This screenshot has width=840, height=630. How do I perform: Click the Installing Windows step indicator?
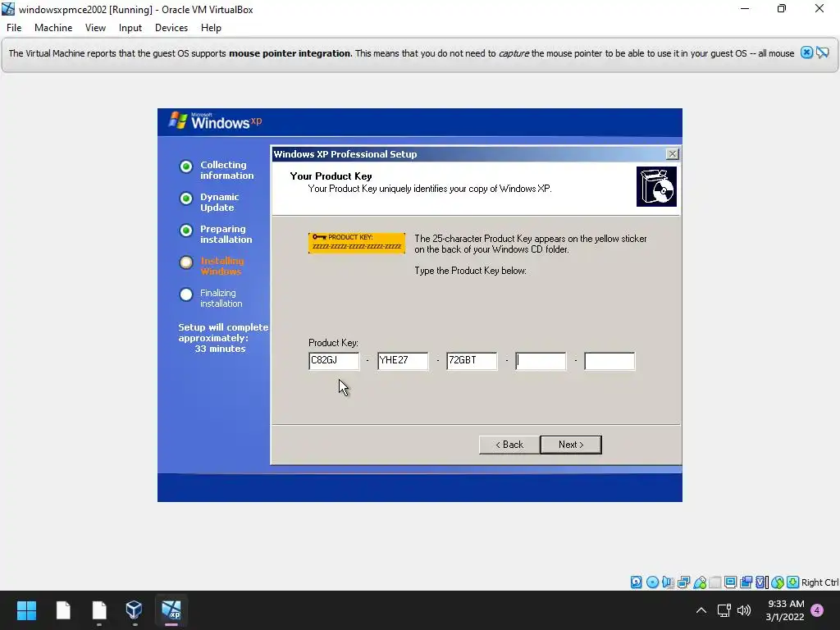[x=186, y=262]
